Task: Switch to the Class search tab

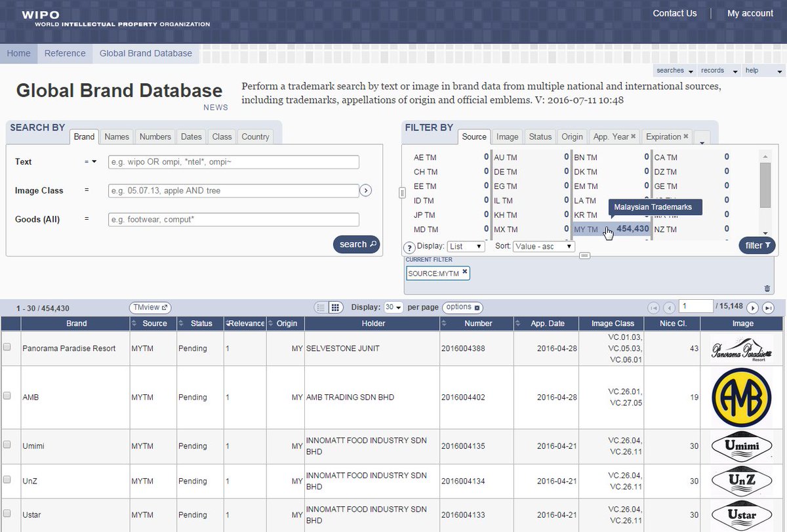Action: [x=222, y=136]
